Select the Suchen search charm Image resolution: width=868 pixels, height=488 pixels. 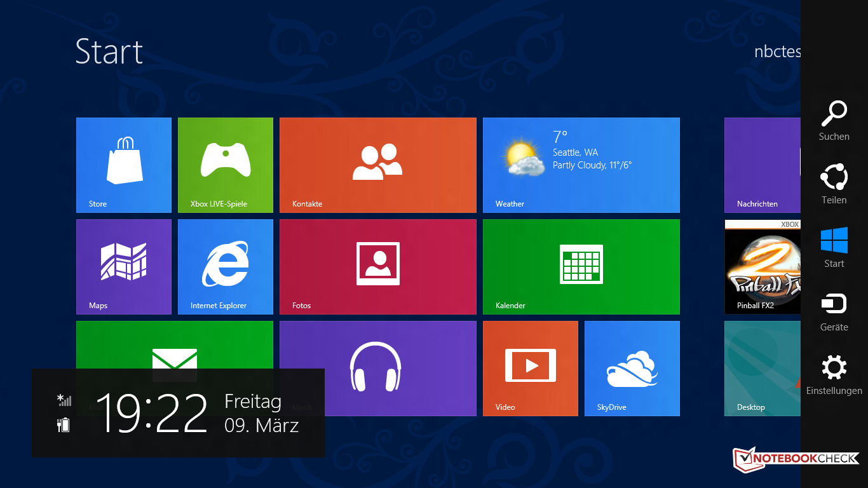pos(834,121)
